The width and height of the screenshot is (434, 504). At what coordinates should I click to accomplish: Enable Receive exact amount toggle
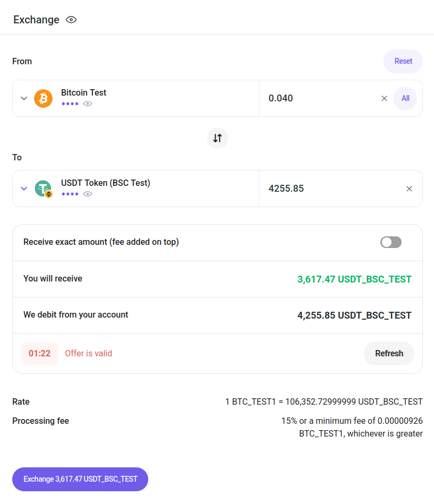click(x=391, y=242)
